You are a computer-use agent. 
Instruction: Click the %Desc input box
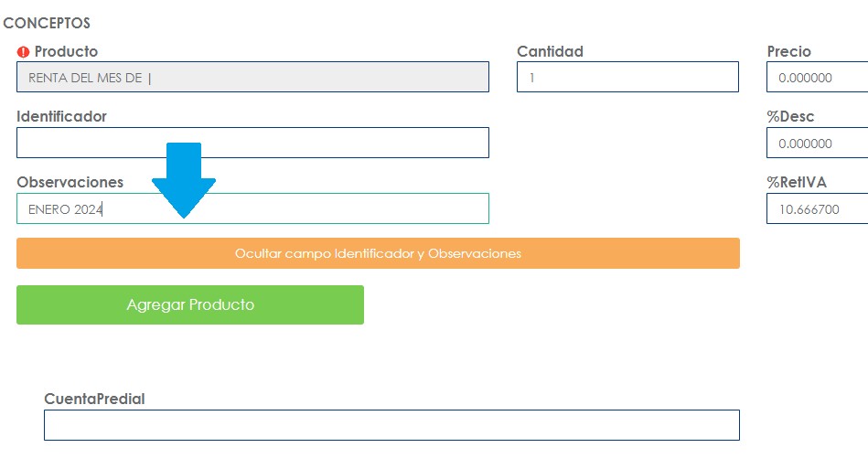pos(817,144)
